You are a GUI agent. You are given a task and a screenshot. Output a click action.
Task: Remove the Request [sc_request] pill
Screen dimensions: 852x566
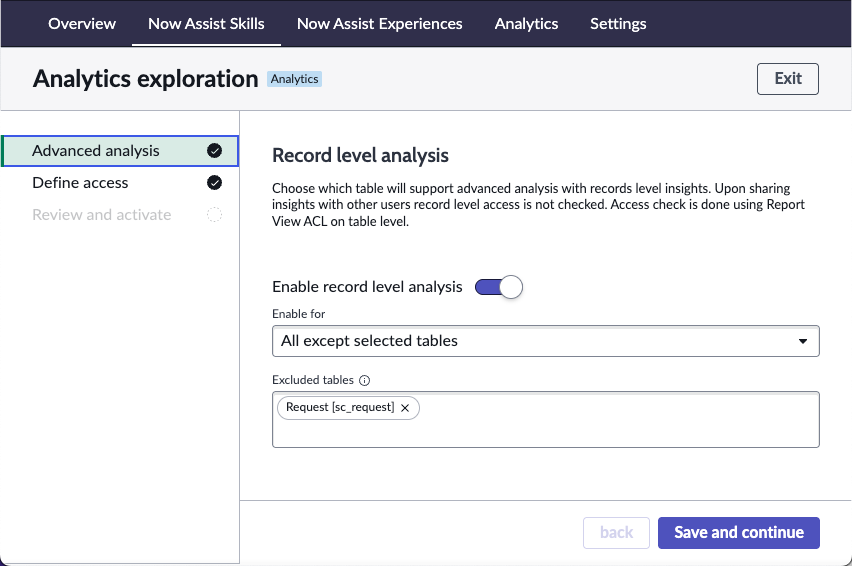[x=405, y=408]
